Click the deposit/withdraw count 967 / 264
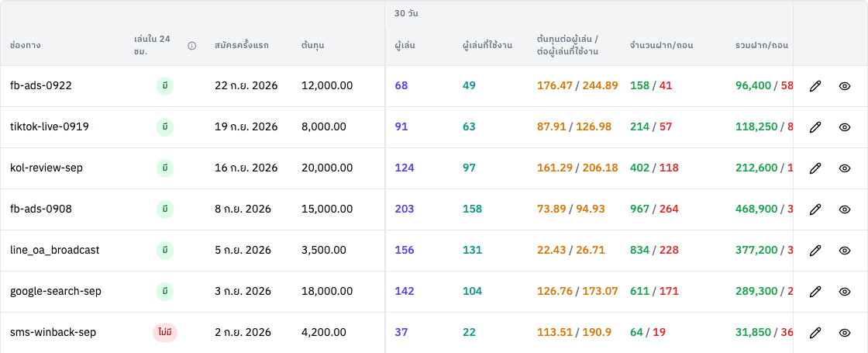The width and height of the screenshot is (868, 353). (x=654, y=209)
